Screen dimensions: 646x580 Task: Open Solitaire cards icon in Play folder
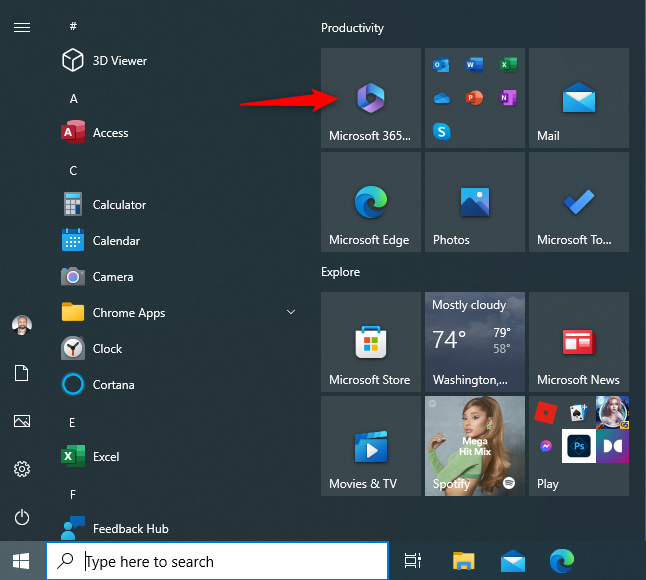[x=578, y=412]
